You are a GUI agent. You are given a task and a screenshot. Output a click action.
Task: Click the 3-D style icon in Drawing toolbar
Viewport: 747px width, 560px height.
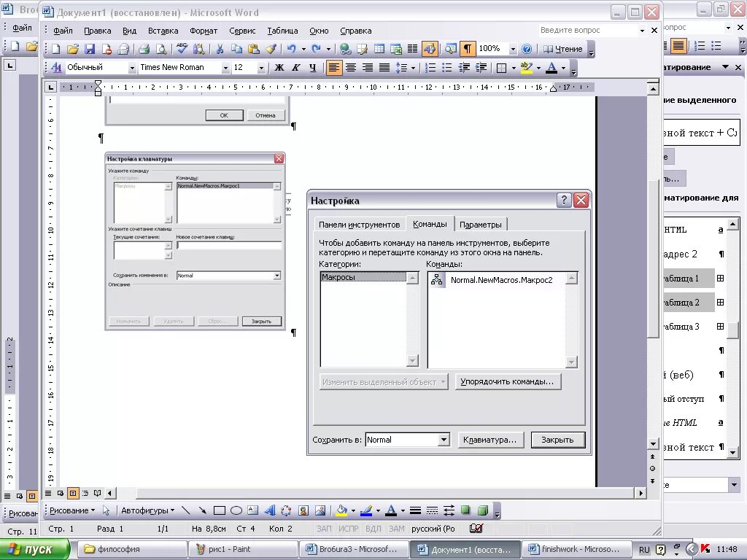point(483,510)
